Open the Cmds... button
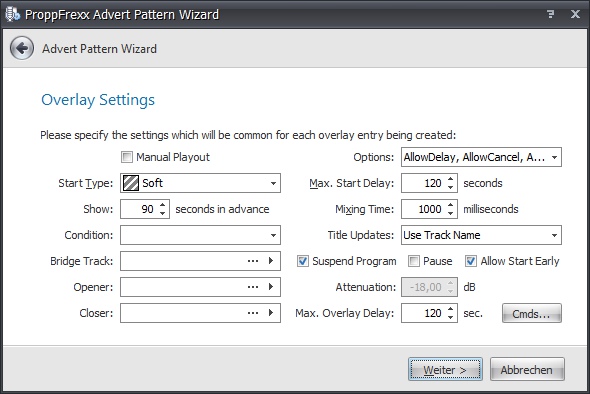 click(x=531, y=313)
